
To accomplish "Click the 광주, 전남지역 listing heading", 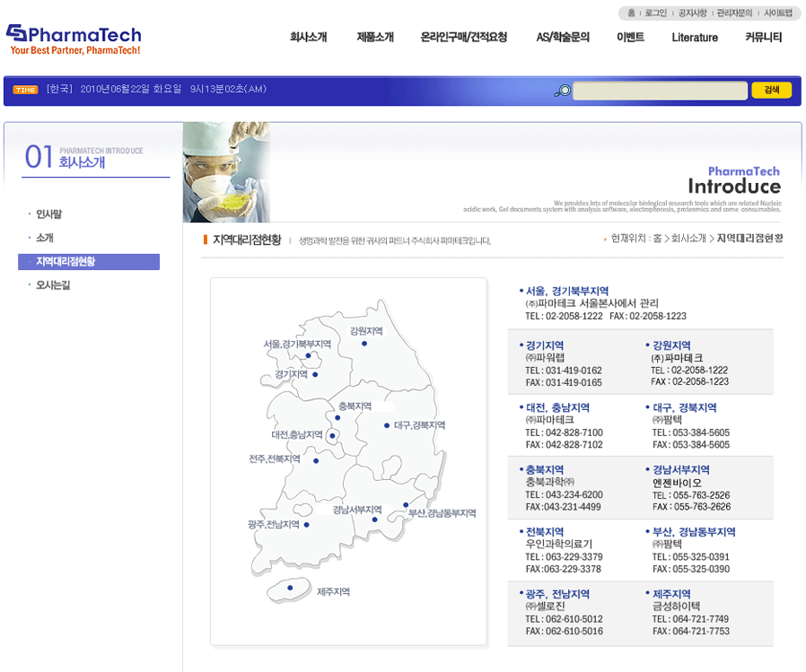I will pos(557,594).
